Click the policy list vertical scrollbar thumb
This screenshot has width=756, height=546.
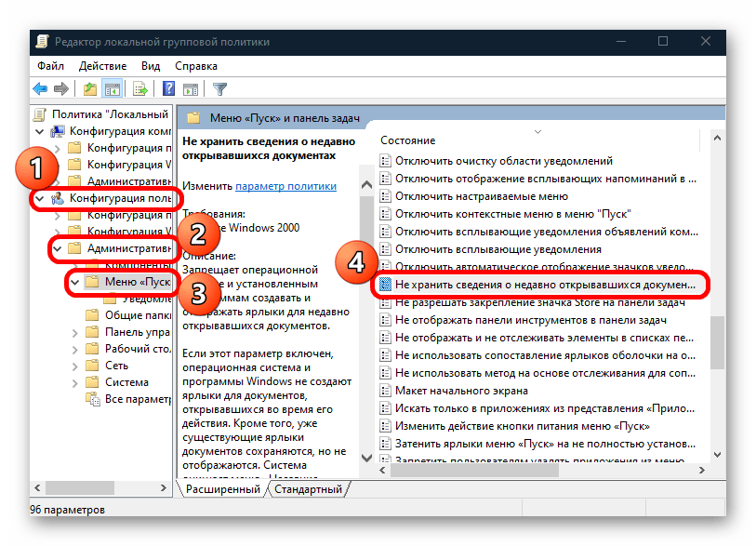coord(716,345)
